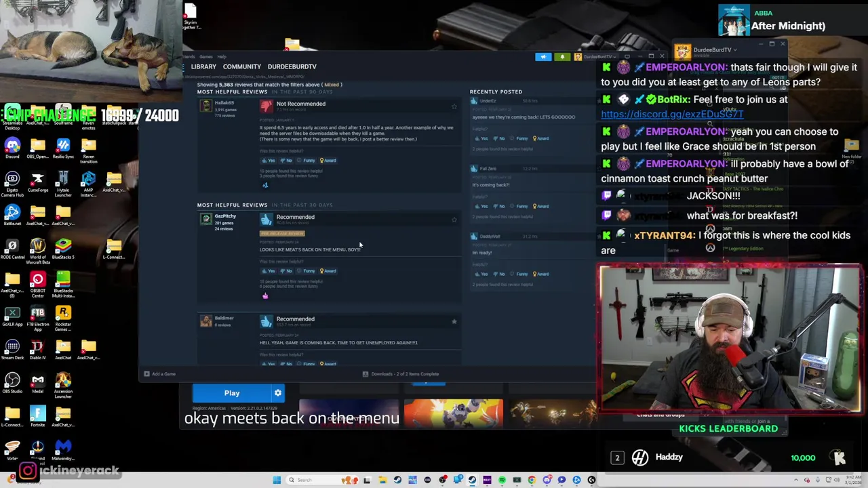The image size is (868, 488).
Task: Open the RODE Central desktop icon
Action: click(x=12, y=249)
